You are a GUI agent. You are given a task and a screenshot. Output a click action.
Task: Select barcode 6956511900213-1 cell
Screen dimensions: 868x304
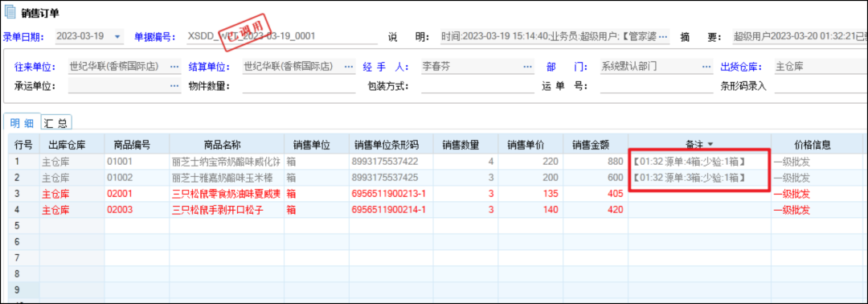pos(391,194)
